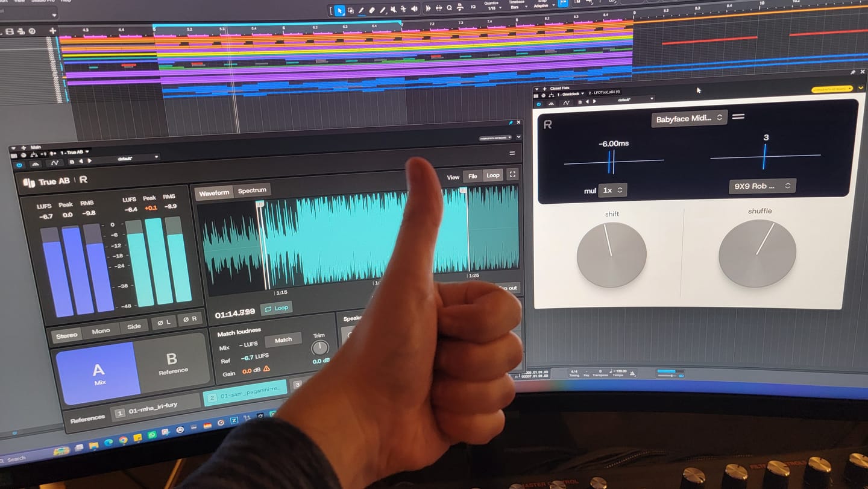The width and height of the screenshot is (868, 489).
Task: Open the 9X9 Rob pattern dropdown
Action: pyautogui.click(x=762, y=186)
